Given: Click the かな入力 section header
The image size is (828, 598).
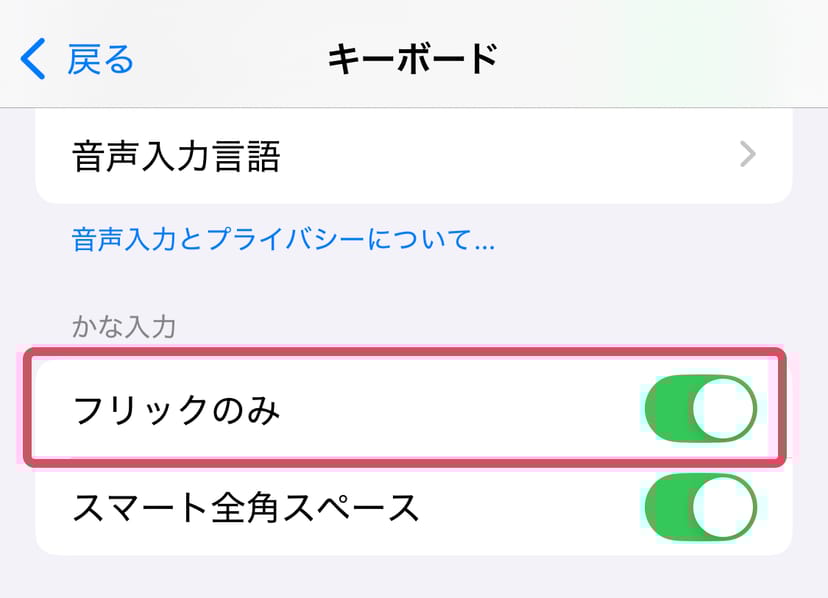Looking at the screenshot, I should (123, 325).
